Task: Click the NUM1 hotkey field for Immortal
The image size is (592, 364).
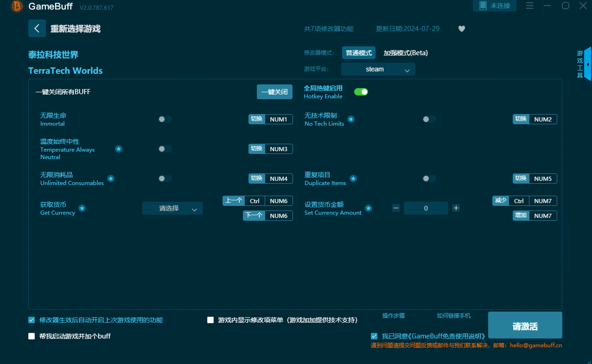Action: 279,119
